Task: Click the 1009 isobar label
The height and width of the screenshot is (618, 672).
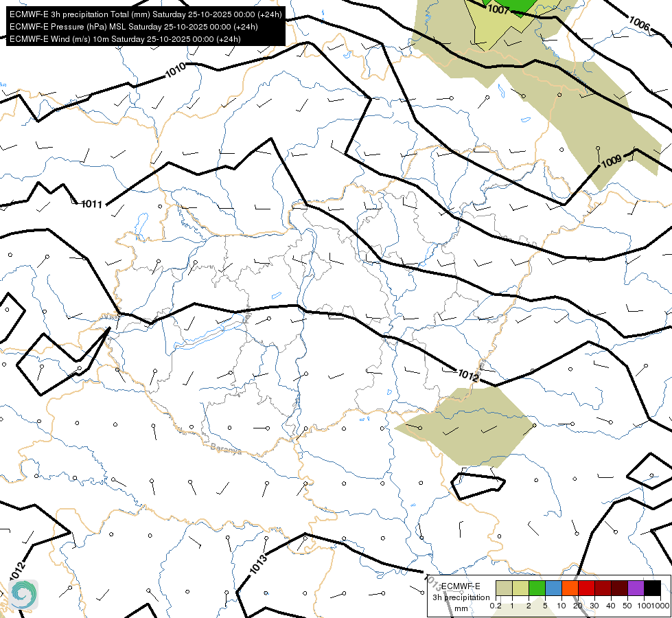Action: pyautogui.click(x=612, y=161)
